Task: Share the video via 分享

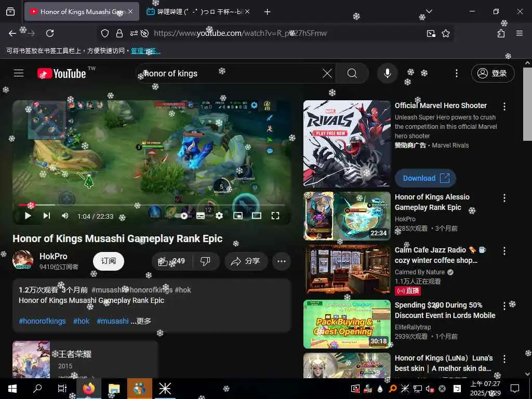Action: [x=246, y=261]
